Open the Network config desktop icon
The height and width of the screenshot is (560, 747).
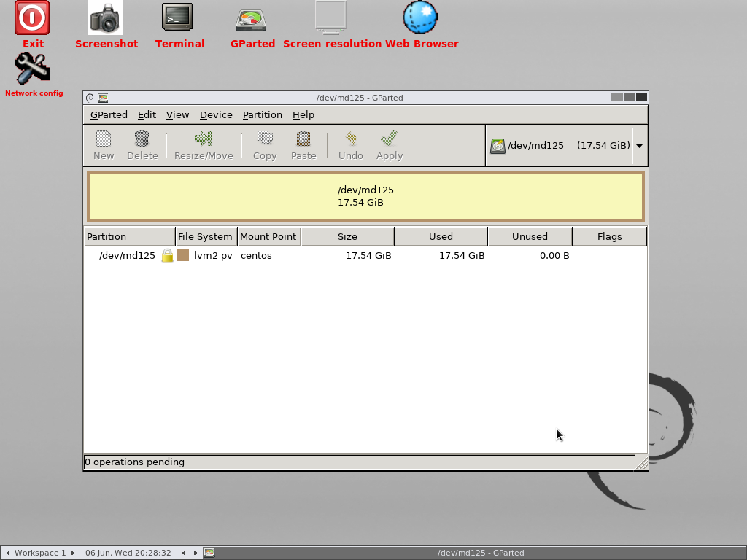[x=32, y=69]
